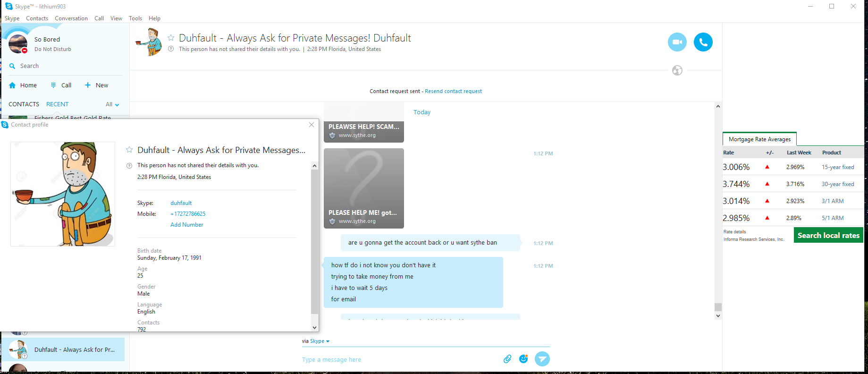Attach a file with the paperclip icon
This screenshot has height=374, width=868.
[x=507, y=359]
